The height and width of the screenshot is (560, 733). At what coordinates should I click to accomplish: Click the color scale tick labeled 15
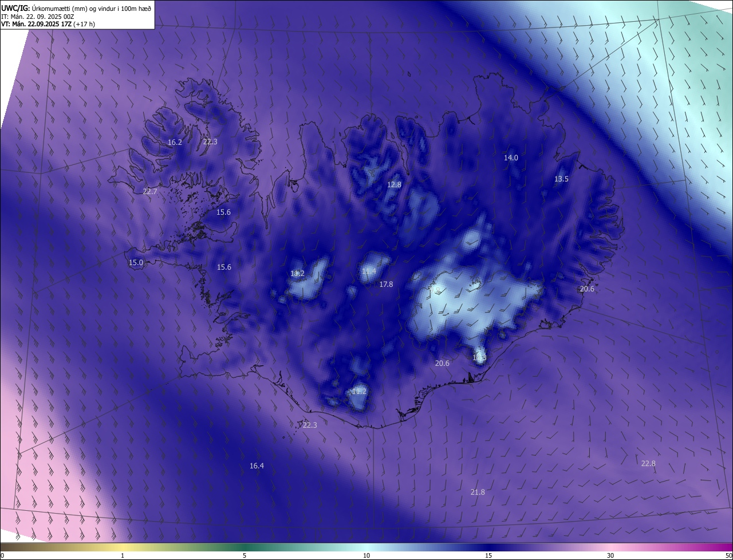(x=488, y=555)
